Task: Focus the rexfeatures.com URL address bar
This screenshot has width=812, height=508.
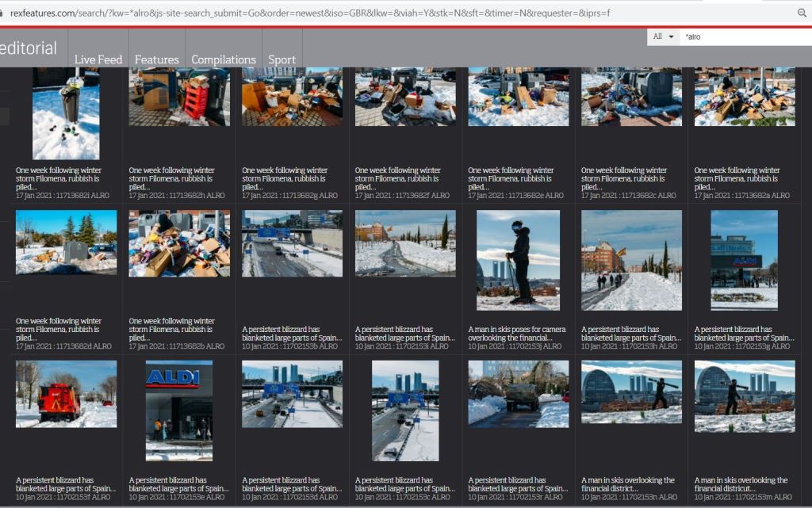Action: (x=317, y=13)
